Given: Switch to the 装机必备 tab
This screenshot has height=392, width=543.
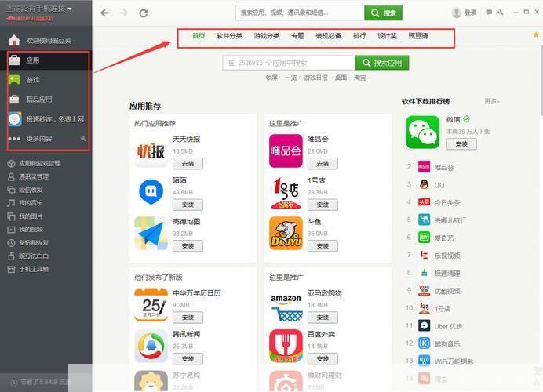Looking at the screenshot, I should (x=329, y=35).
